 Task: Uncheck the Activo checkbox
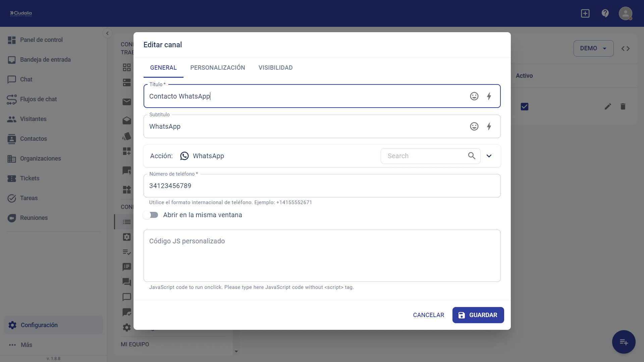(525, 107)
